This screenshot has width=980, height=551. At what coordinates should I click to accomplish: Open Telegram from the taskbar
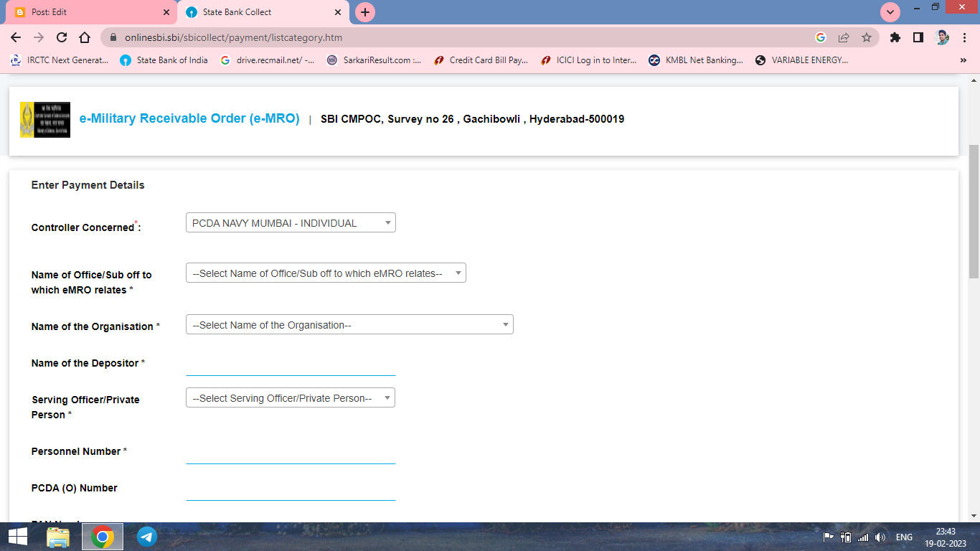coord(147,536)
